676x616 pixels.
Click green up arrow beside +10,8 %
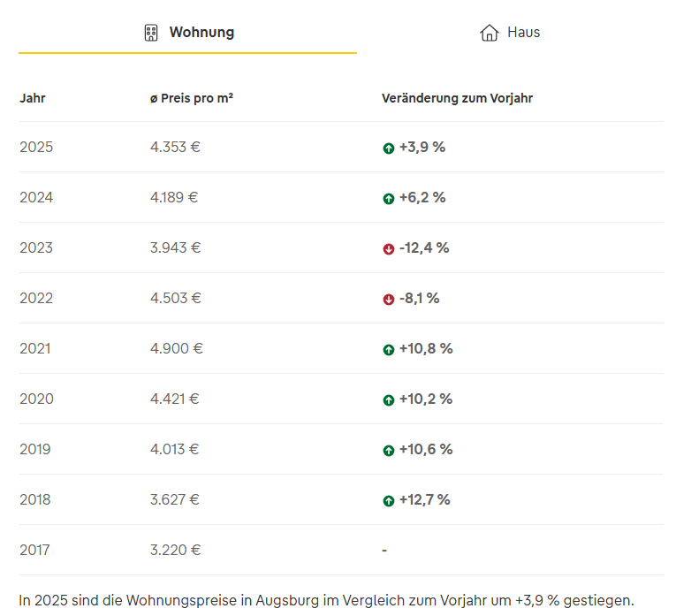coord(388,350)
